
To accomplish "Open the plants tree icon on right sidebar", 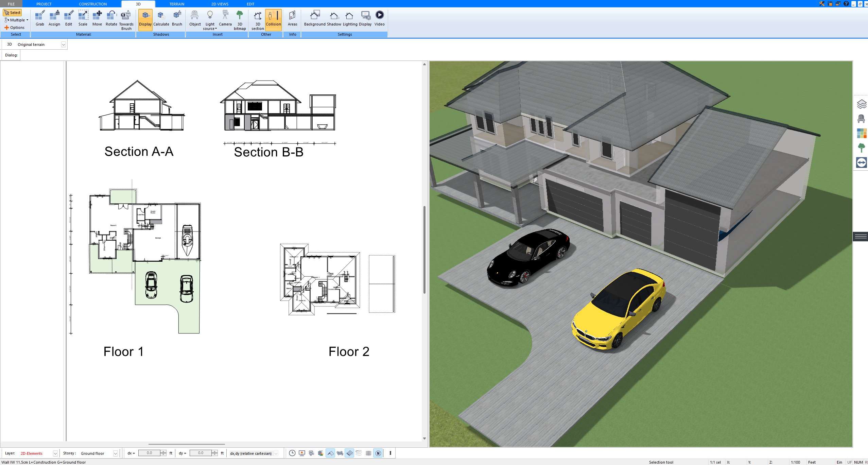I will point(861,148).
